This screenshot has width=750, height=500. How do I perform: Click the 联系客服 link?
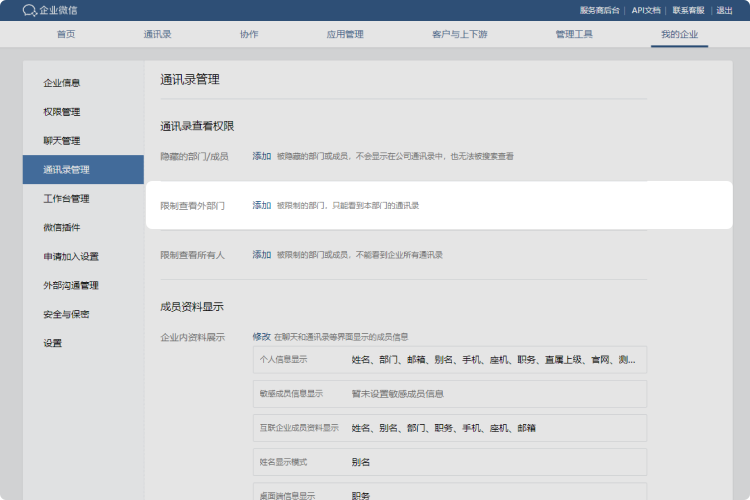point(688,11)
